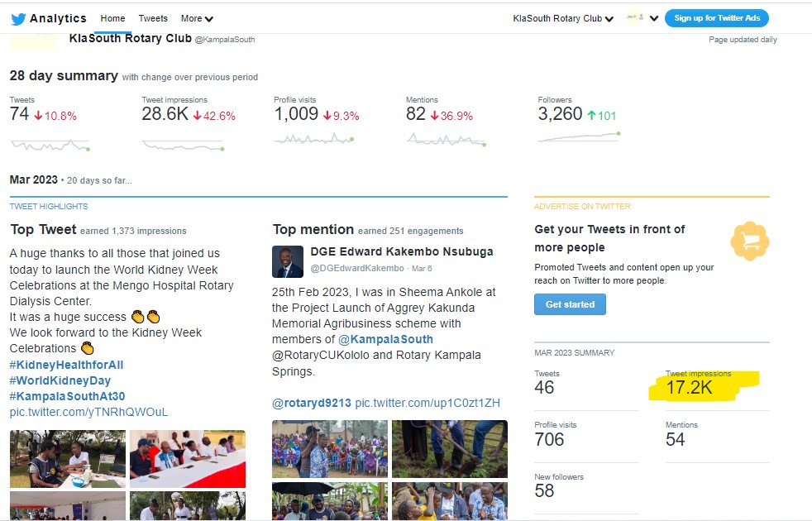Image resolution: width=812 pixels, height=521 pixels.
Task: Click the Profile visits sparkline chart
Action: coord(314,138)
